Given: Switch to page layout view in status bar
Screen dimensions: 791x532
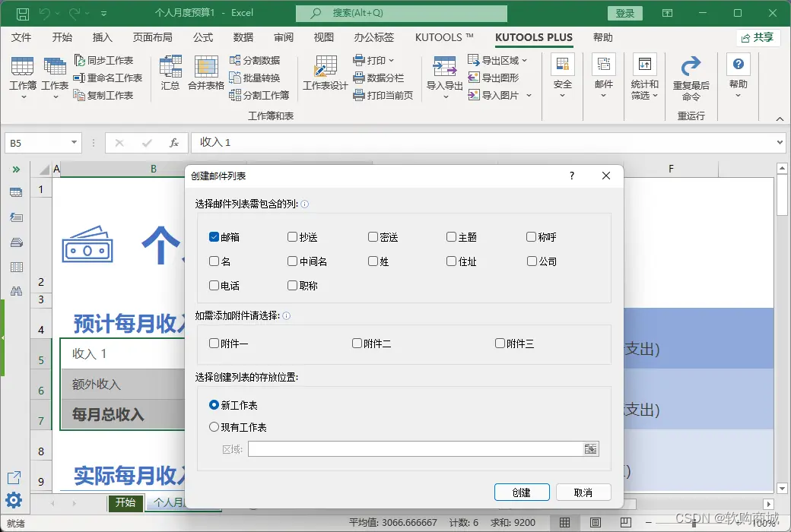Looking at the screenshot, I should [596, 522].
